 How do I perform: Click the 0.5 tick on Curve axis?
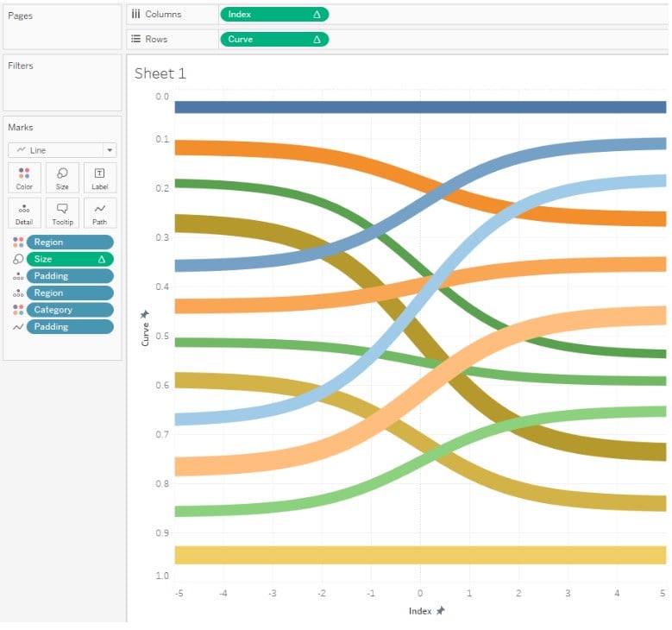(x=162, y=336)
